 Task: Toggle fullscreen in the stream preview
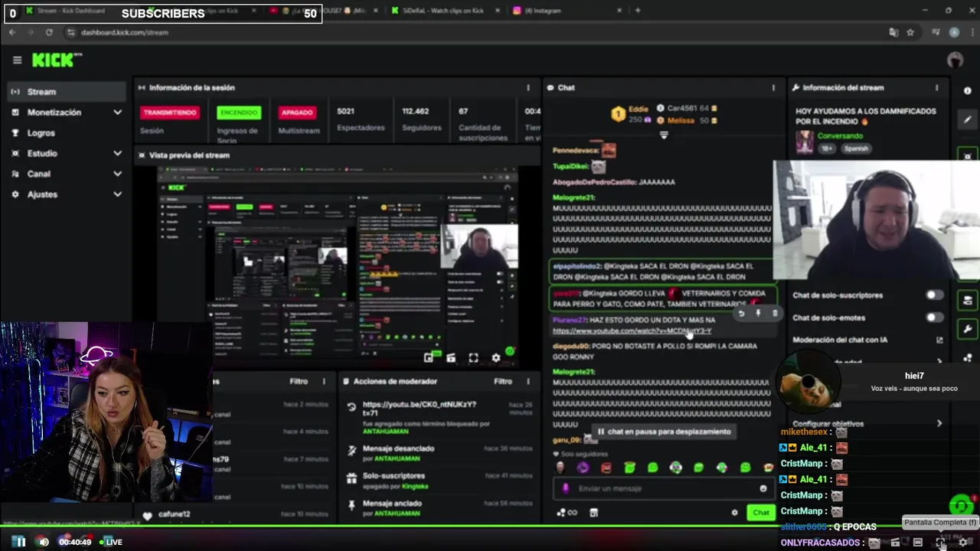coord(473,357)
